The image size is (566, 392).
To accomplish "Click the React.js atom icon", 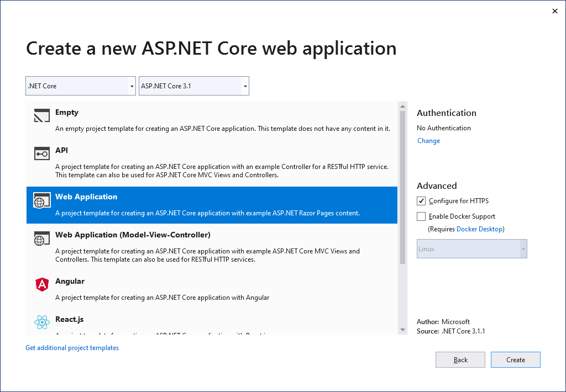I will pyautogui.click(x=42, y=322).
